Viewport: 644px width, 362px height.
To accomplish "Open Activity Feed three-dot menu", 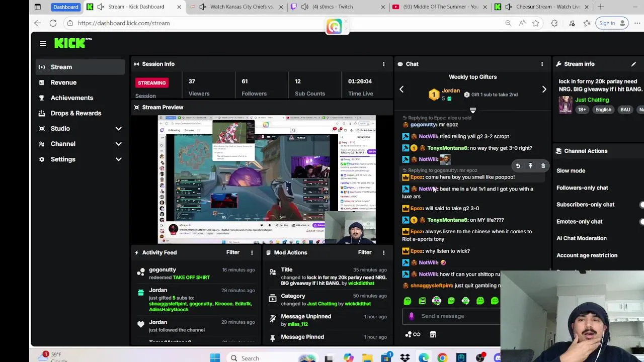I will coord(252,252).
